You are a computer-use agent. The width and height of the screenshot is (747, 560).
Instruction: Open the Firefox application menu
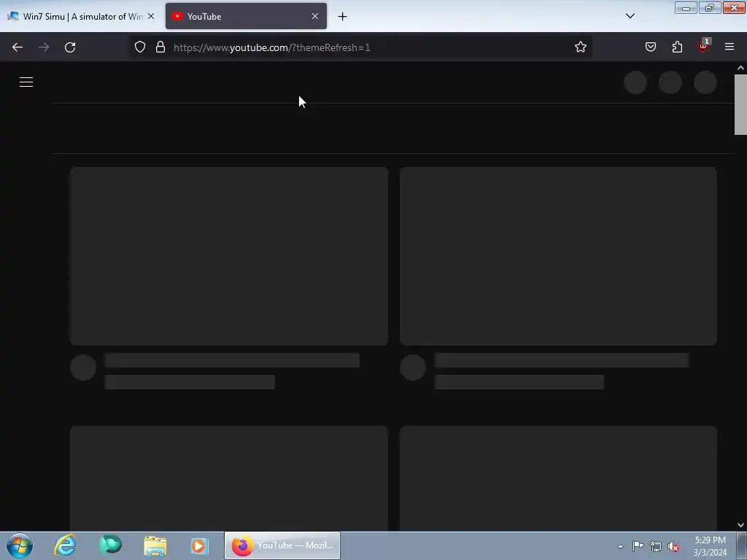[x=729, y=47]
